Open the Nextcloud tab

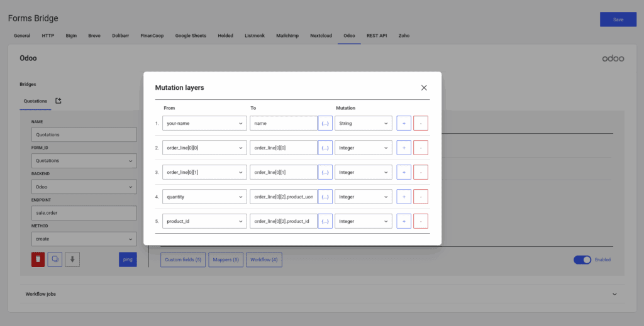[x=321, y=36]
